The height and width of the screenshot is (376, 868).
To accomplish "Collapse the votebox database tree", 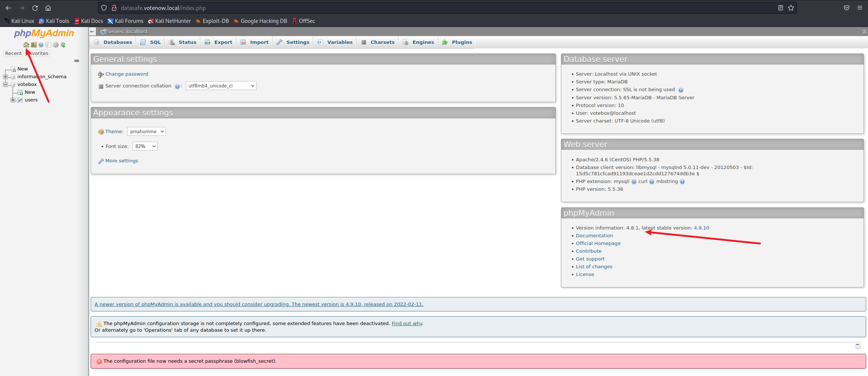I will pos(6,84).
